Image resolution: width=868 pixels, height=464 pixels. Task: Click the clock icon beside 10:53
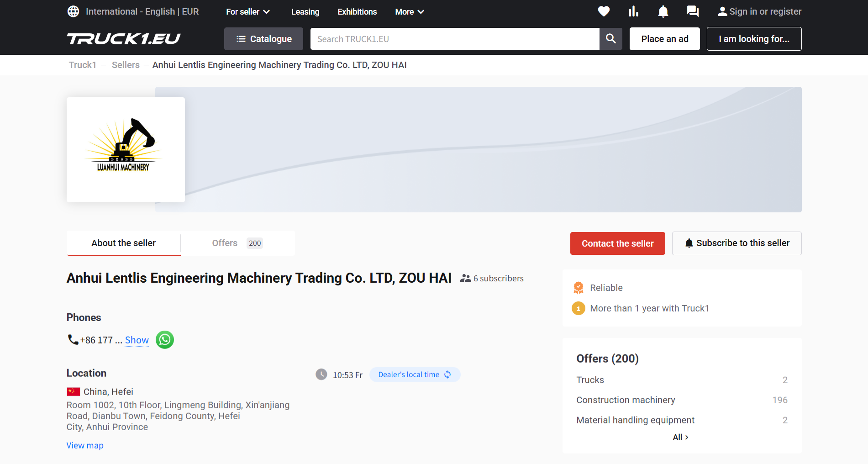(x=321, y=374)
